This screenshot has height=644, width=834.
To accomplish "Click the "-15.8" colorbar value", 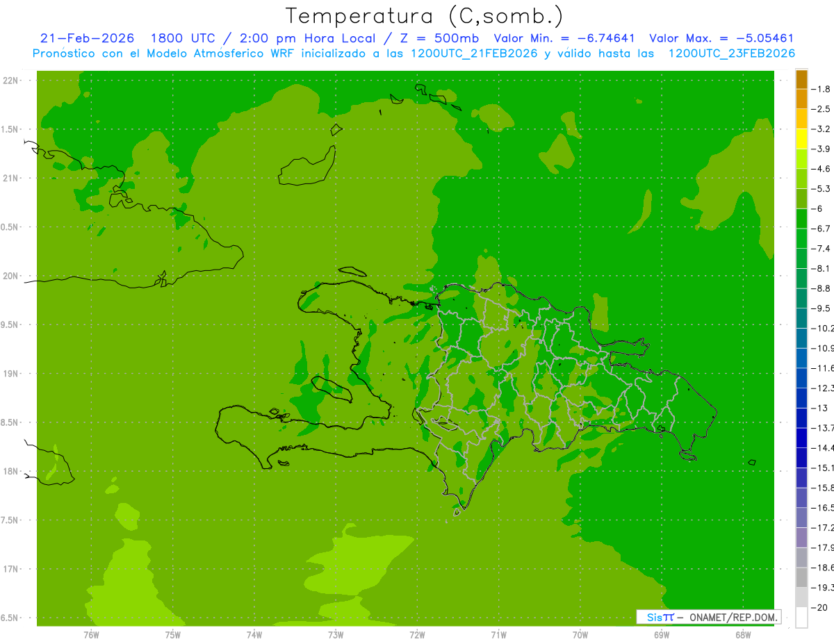I will click(x=822, y=488).
